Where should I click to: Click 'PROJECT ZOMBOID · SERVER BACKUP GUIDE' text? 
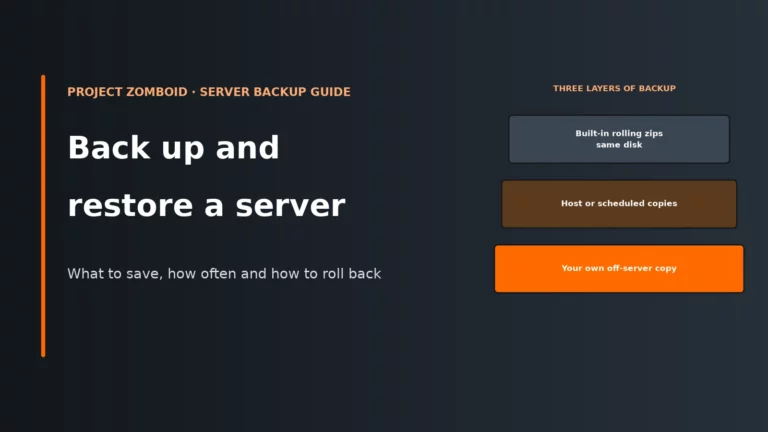tap(209, 92)
